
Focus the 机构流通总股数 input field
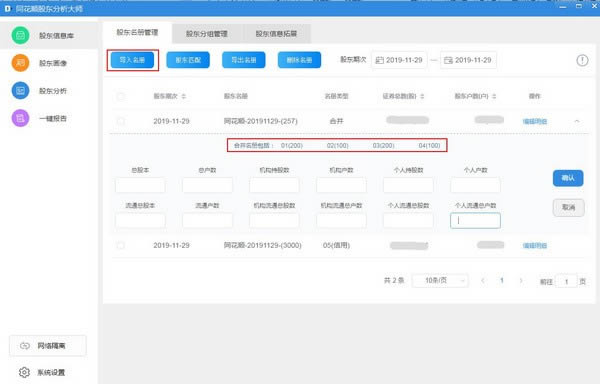[x=274, y=221]
